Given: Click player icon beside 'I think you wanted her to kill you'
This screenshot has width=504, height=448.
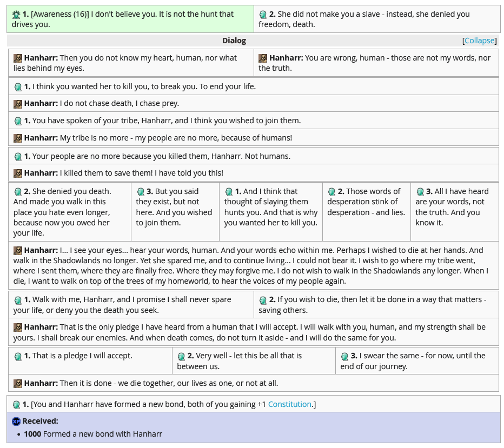Looking at the screenshot, I should click(x=18, y=86).
